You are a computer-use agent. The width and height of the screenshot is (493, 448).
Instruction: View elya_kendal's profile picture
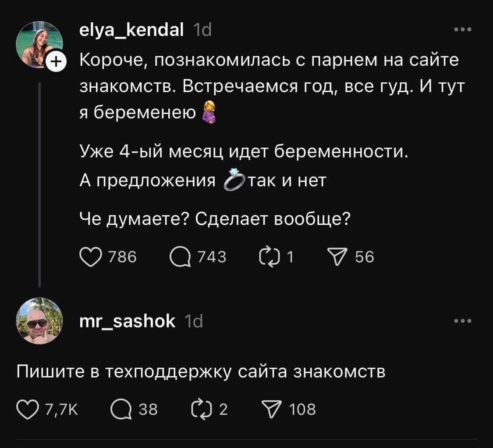(39, 44)
